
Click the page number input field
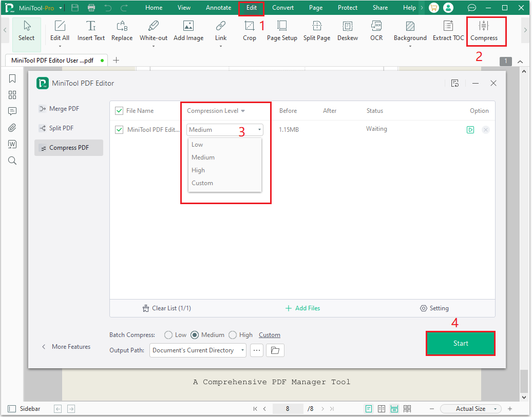[288, 408]
